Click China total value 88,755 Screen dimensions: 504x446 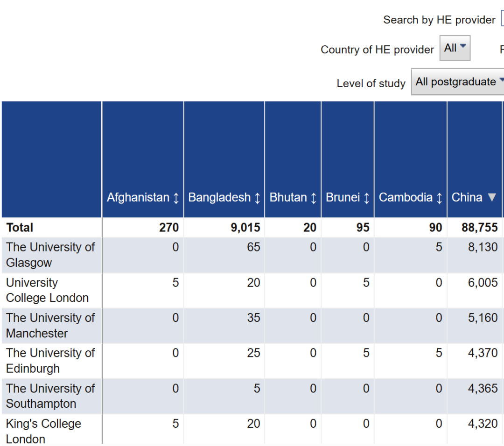[480, 228]
